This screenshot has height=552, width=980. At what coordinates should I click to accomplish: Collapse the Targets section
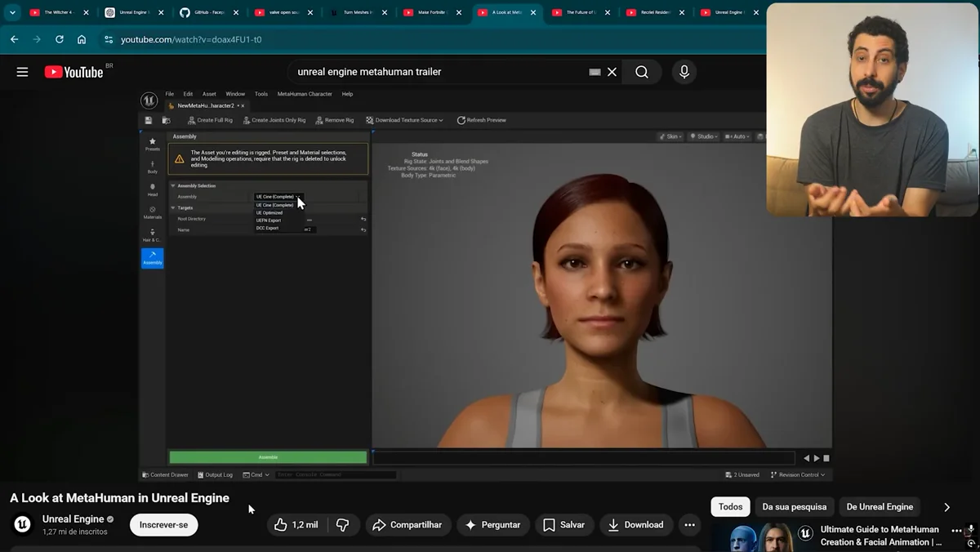173,207
